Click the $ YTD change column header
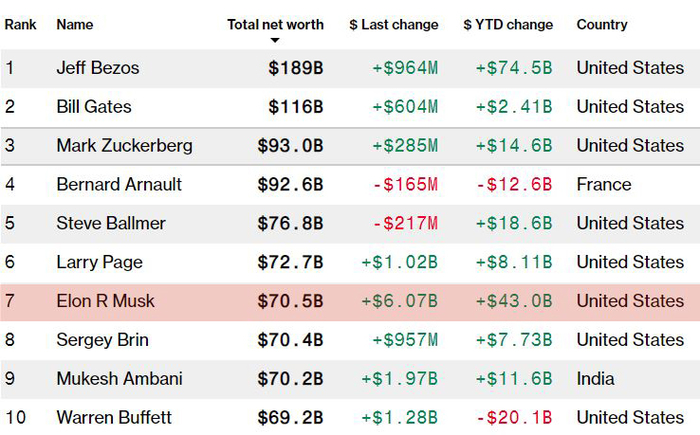The image size is (700, 435). [x=508, y=24]
